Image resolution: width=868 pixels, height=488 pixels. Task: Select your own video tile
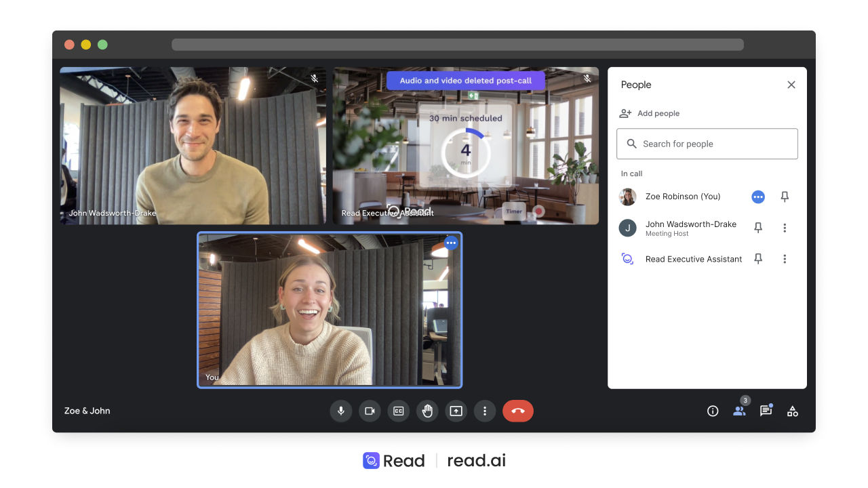tap(330, 310)
